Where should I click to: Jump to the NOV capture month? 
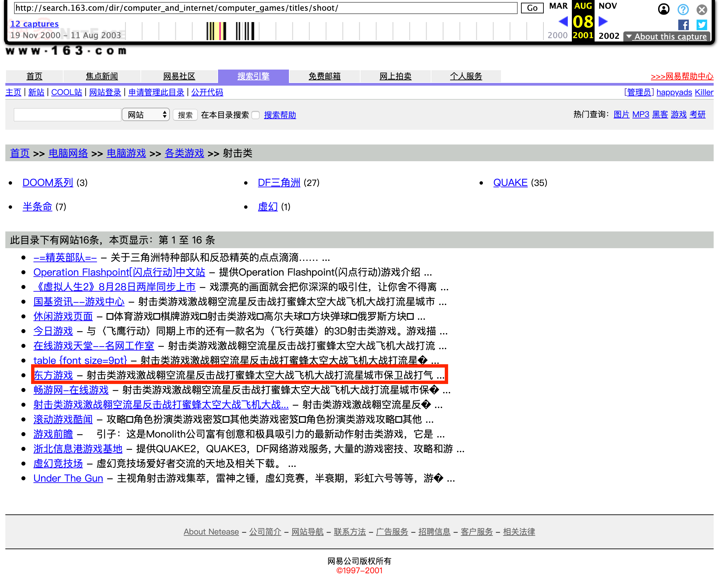pyautogui.click(x=608, y=6)
